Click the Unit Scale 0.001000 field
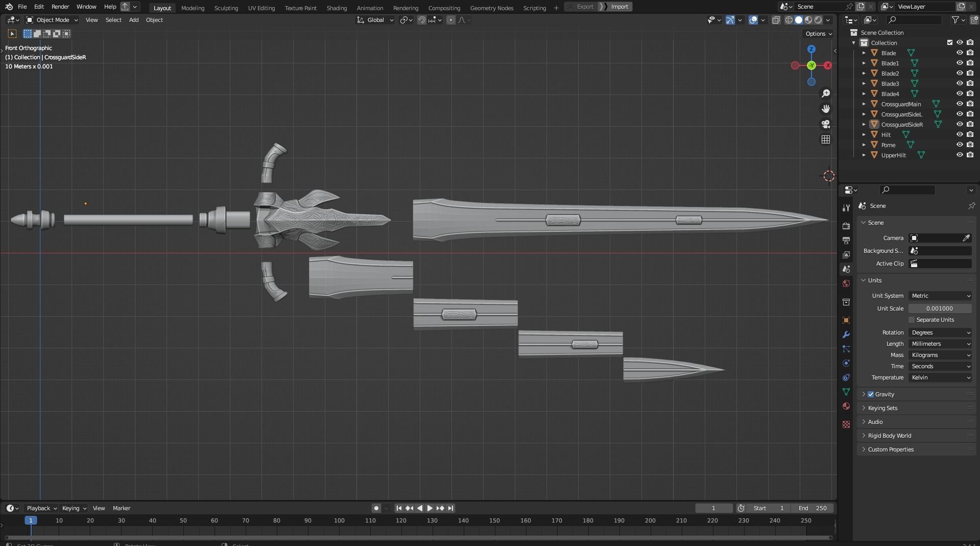The width and height of the screenshot is (980, 546). point(940,308)
